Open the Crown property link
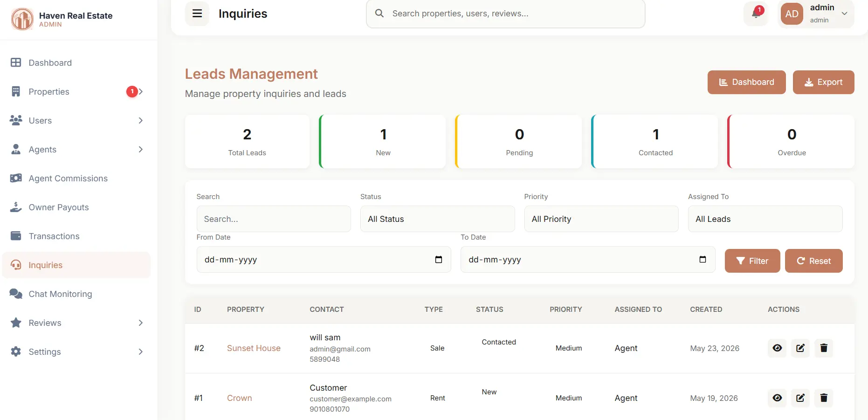 tap(239, 398)
